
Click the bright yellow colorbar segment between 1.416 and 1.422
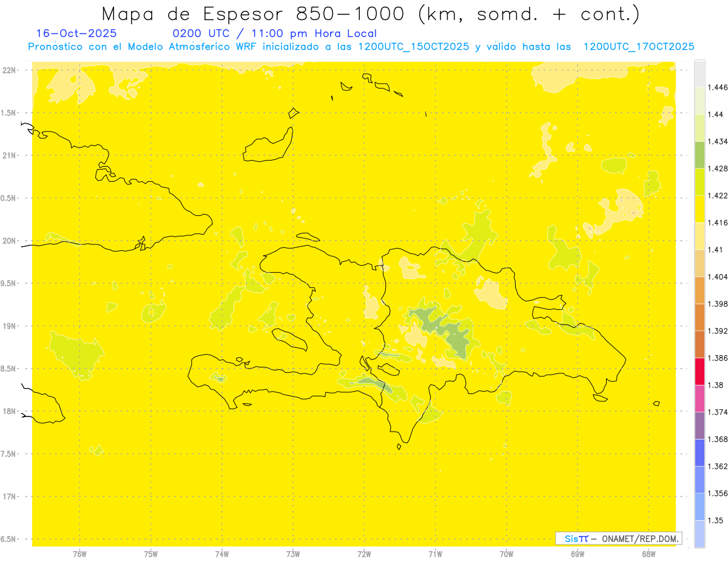click(699, 209)
